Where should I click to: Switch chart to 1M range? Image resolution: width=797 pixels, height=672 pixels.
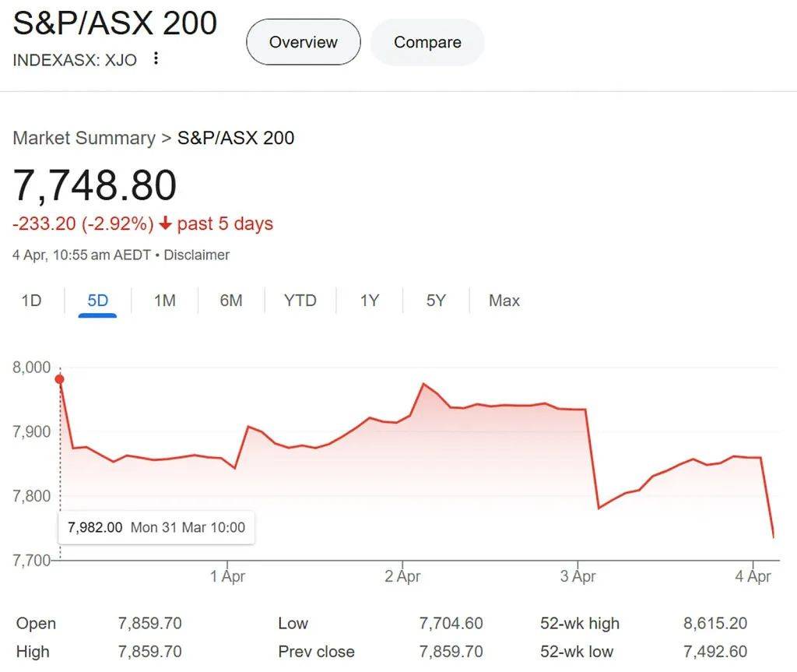[165, 301]
